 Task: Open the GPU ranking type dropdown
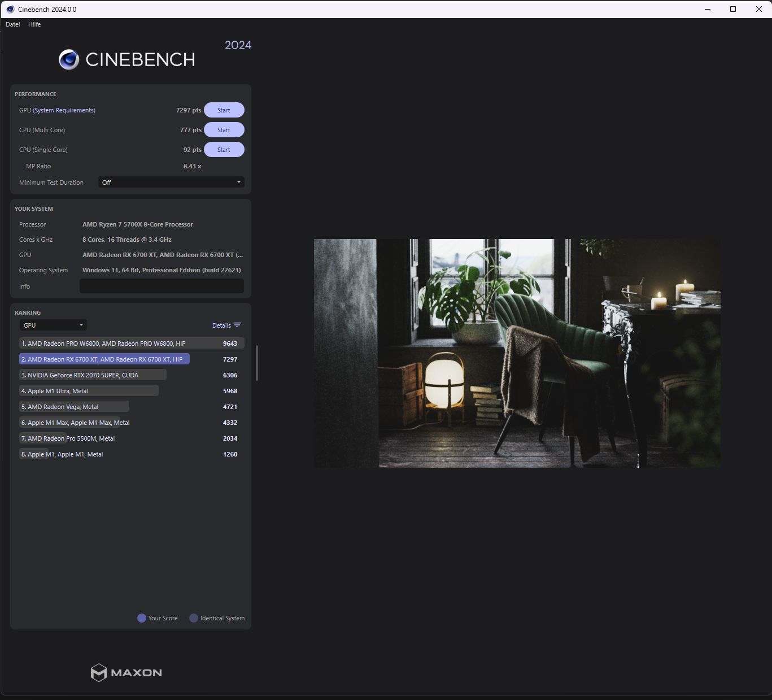pos(53,325)
